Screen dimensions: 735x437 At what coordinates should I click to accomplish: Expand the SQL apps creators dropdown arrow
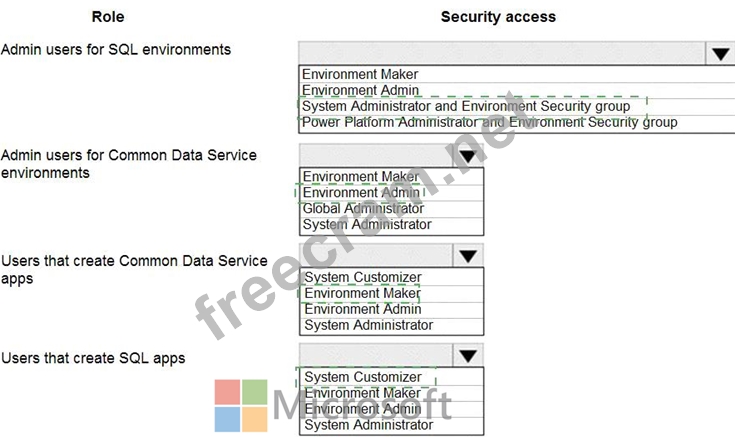[468, 356]
